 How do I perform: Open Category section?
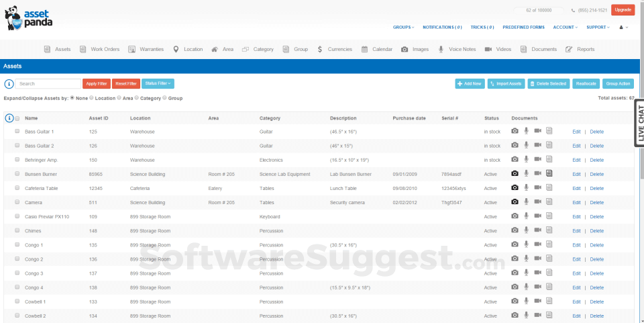[258, 49]
